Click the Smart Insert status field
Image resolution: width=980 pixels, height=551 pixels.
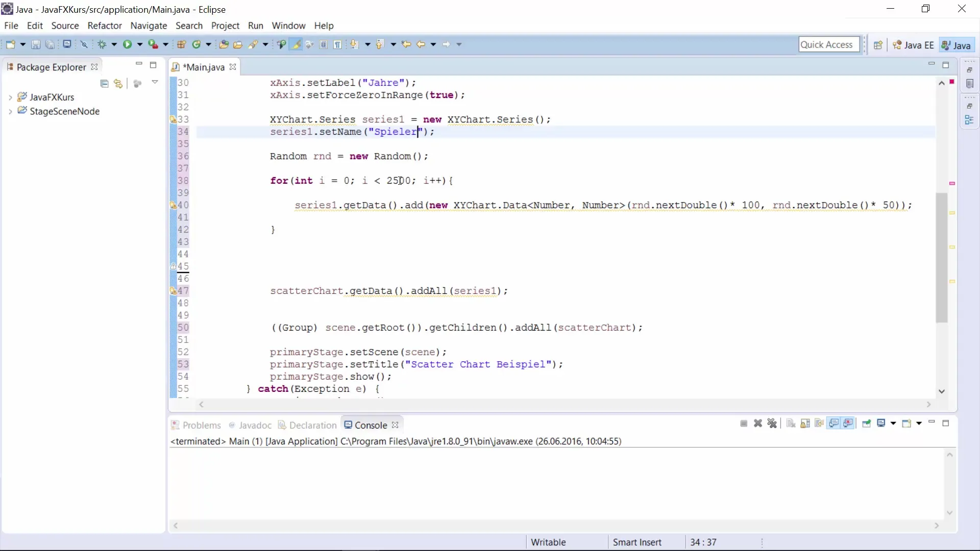(637, 542)
